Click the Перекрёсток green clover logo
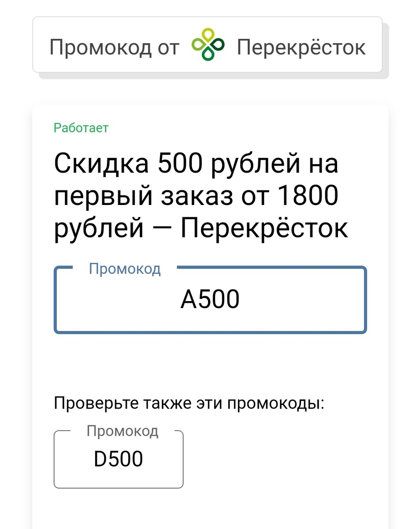This screenshot has height=529, width=420. (208, 44)
